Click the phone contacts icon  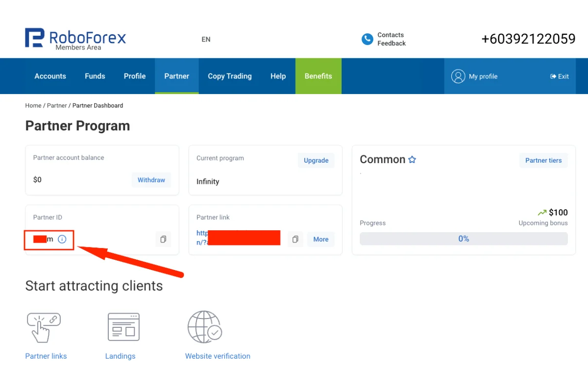pyautogui.click(x=367, y=39)
